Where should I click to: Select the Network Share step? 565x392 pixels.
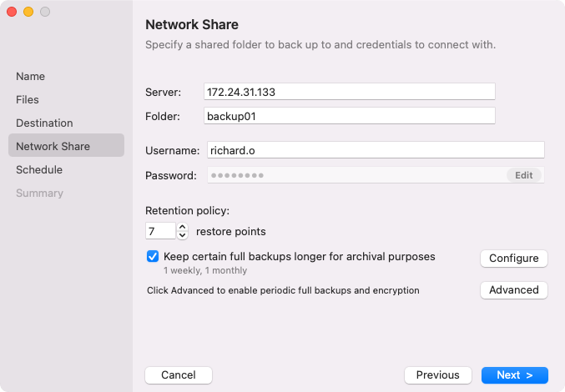click(53, 146)
